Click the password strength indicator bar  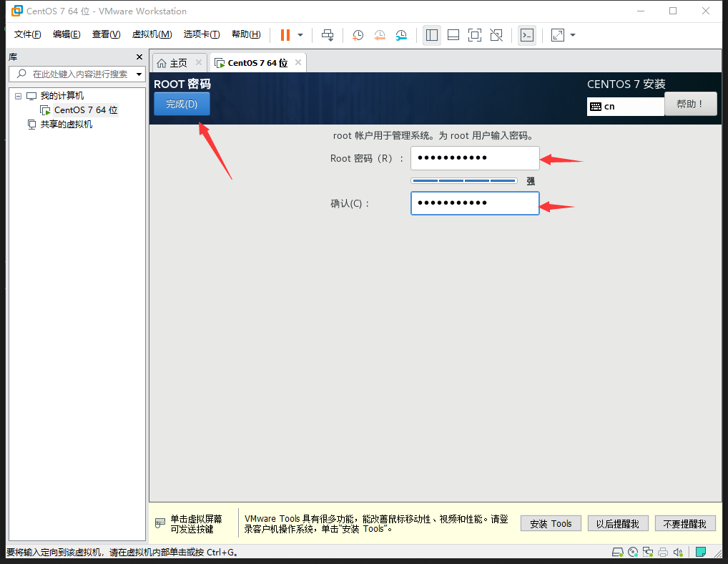tap(463, 181)
